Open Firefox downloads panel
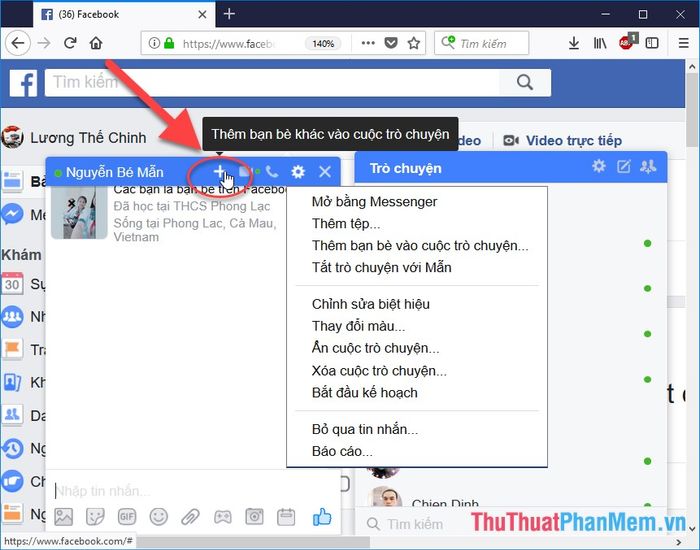Screen dimensions: 700x550 [x=574, y=43]
